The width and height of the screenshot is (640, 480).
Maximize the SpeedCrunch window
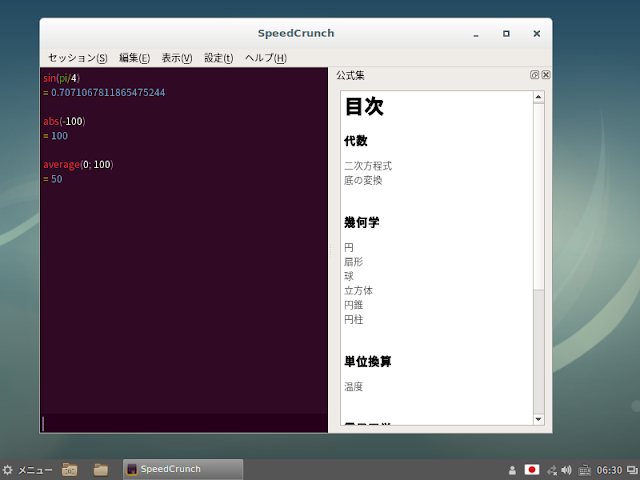(506, 33)
